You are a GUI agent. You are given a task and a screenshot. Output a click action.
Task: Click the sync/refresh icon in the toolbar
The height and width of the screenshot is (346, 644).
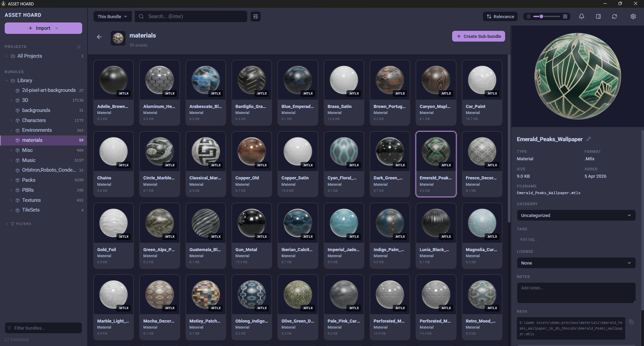pos(614,16)
